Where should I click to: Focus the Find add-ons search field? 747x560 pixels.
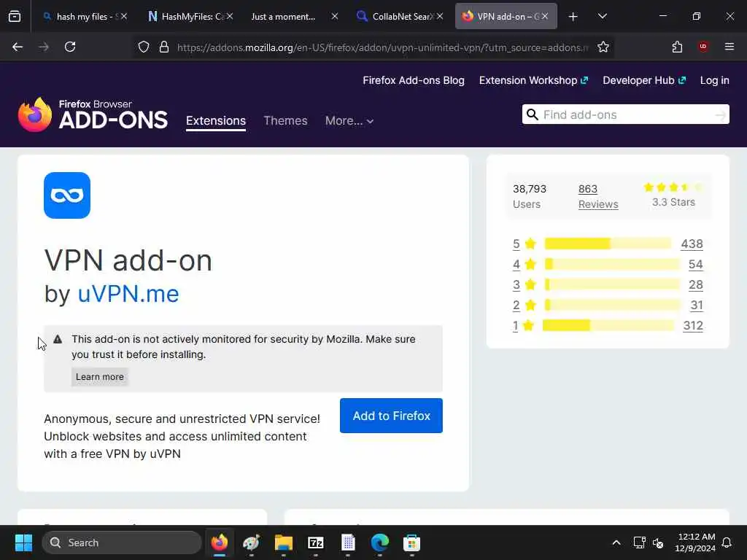point(625,114)
